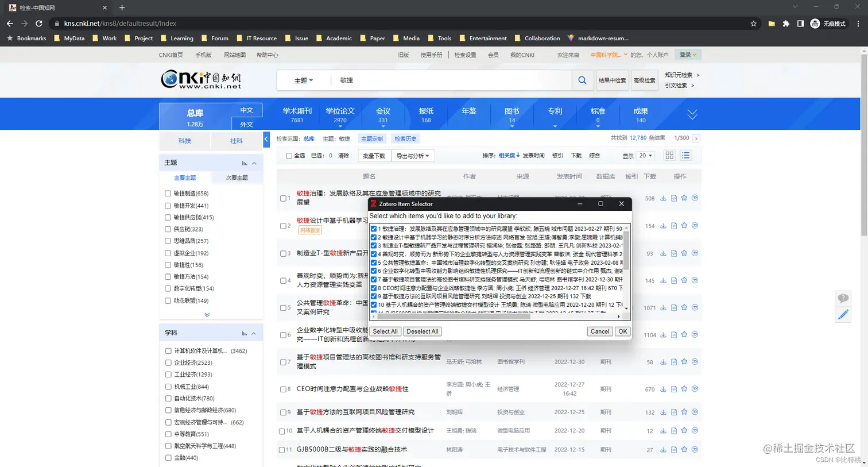The image size is (868, 467).
Task: Click Deselect All in the Zotero dialog
Action: pyautogui.click(x=422, y=331)
